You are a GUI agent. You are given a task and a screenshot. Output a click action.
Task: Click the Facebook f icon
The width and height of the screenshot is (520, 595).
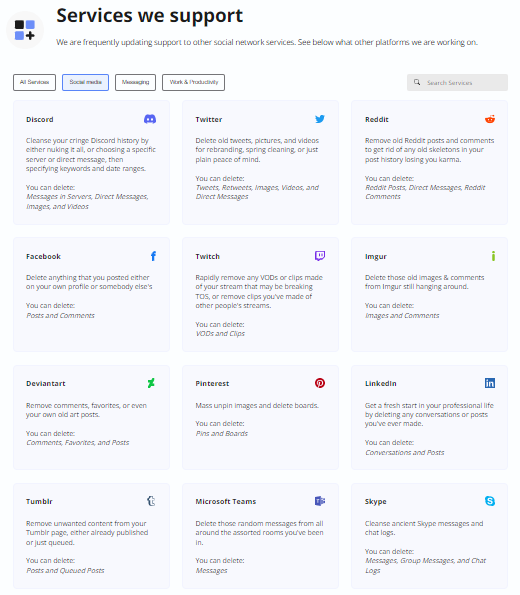[x=153, y=256]
